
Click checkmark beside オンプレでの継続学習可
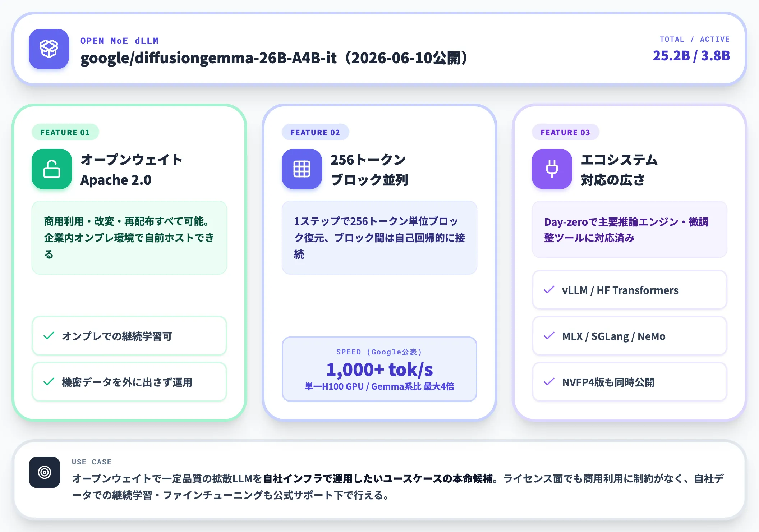coord(49,336)
